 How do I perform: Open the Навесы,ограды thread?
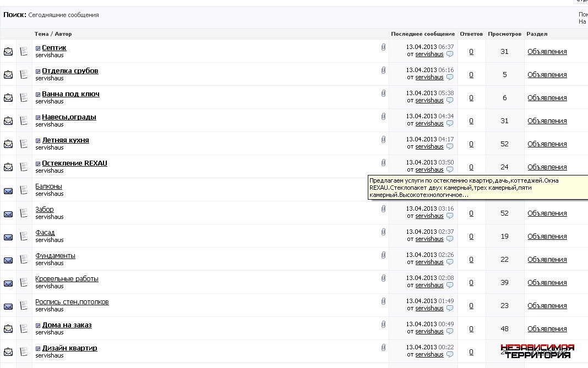(x=69, y=117)
